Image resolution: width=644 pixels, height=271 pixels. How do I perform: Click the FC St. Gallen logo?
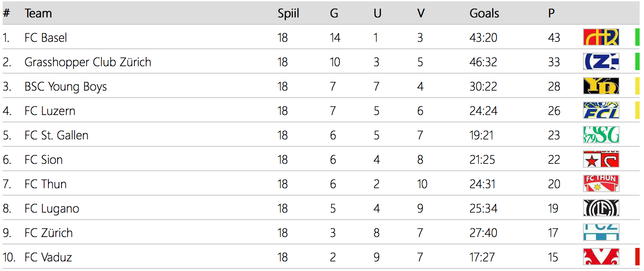click(601, 135)
